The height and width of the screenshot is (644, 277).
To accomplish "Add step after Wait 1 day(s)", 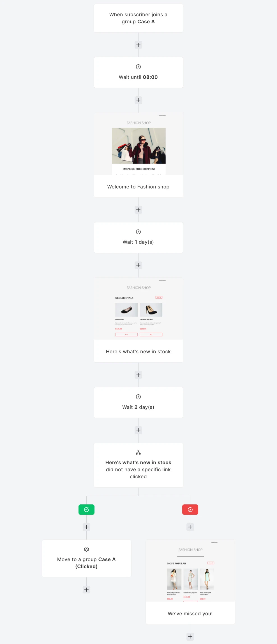I will pos(138,265).
